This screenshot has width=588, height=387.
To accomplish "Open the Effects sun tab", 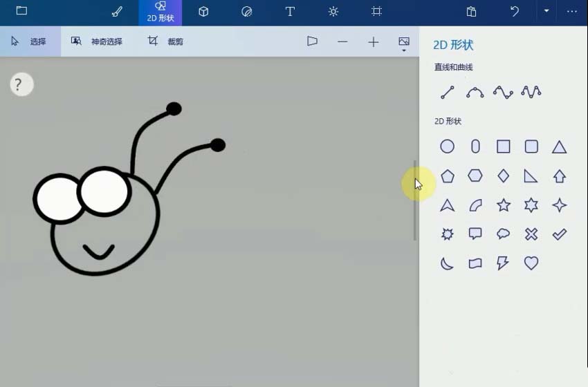I will tap(333, 12).
